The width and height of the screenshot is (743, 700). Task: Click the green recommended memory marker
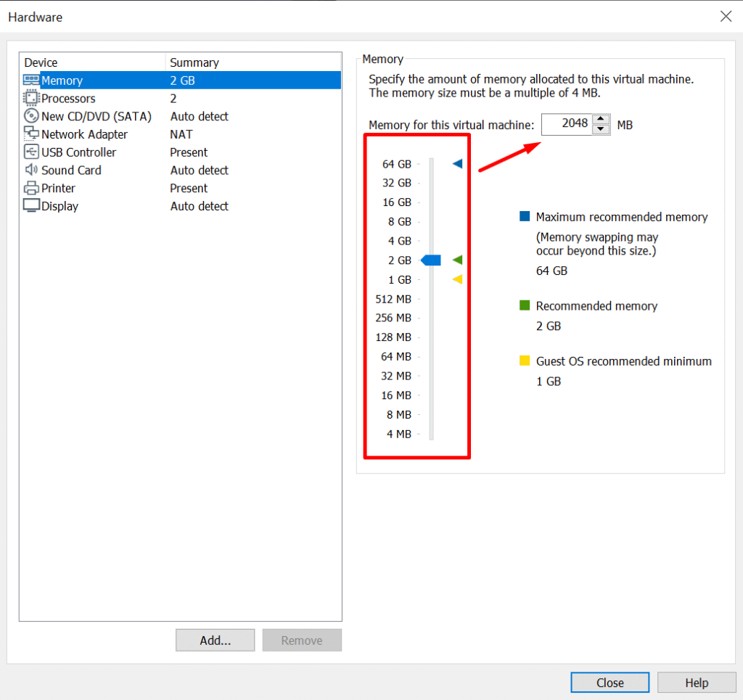pos(457,260)
